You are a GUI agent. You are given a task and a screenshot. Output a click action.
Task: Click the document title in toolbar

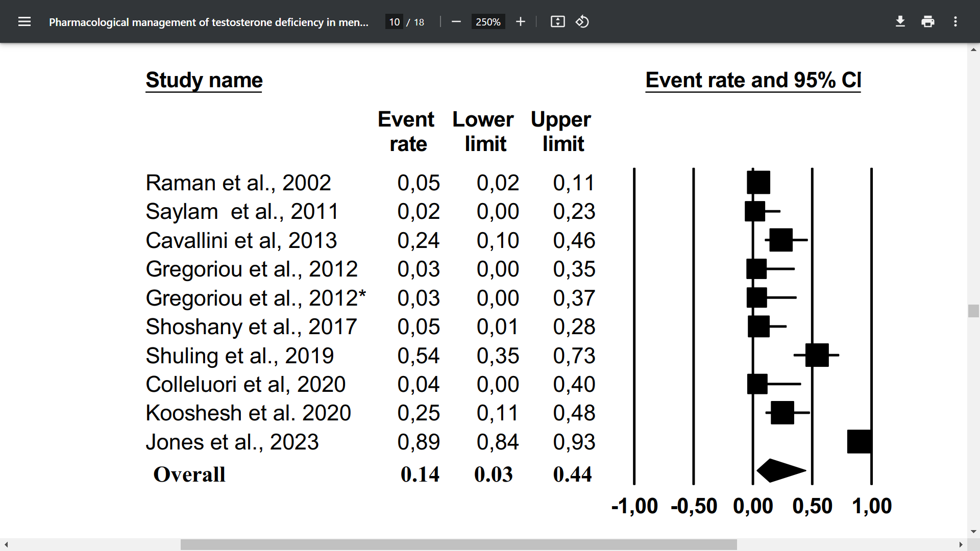click(208, 22)
